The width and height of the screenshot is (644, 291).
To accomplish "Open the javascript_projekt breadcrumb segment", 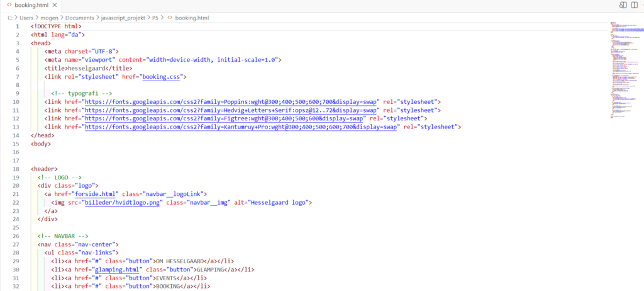I will tap(123, 18).
